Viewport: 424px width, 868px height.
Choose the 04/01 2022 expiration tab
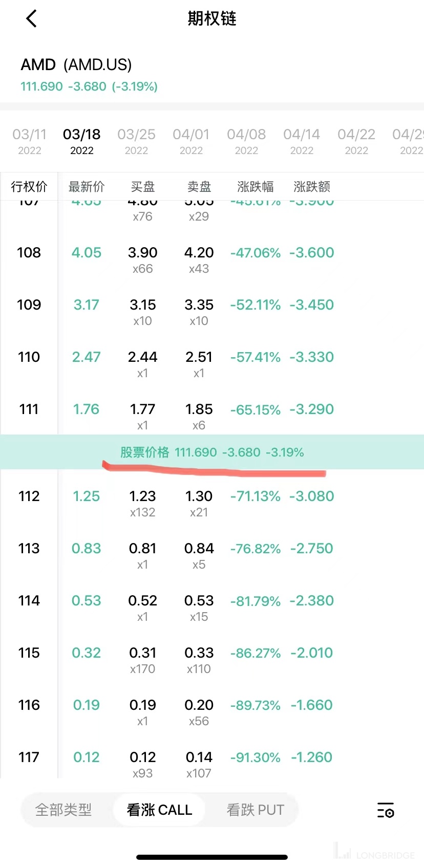191,141
